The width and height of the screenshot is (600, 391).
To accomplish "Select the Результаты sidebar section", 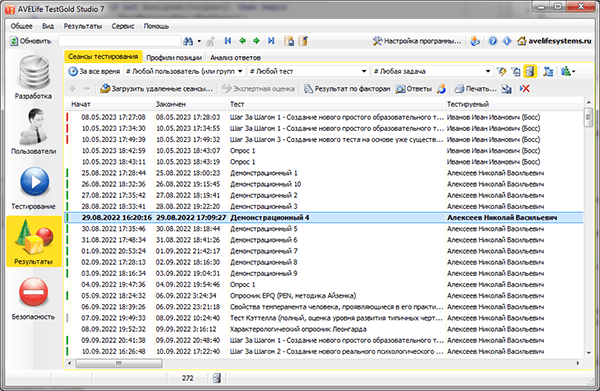I will [34, 241].
